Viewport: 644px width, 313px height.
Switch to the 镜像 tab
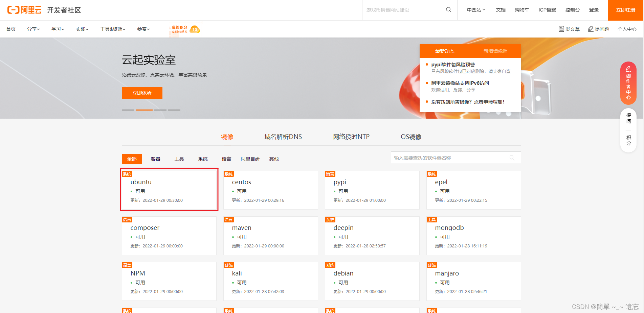coord(227,137)
